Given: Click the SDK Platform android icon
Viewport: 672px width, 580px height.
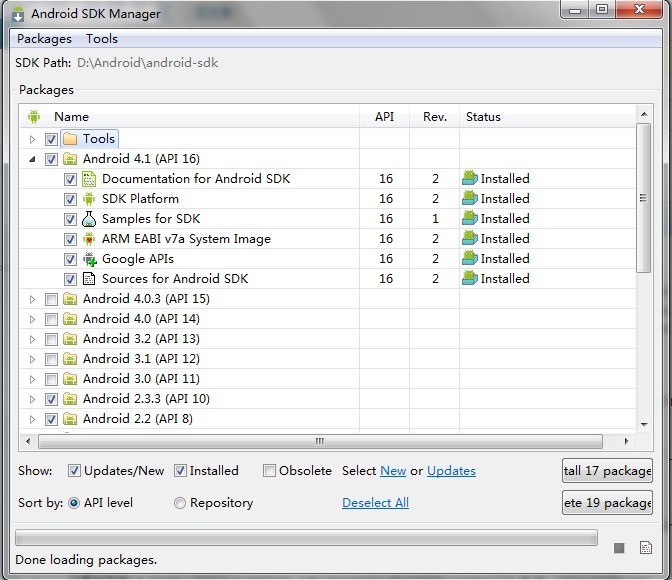Looking at the screenshot, I should [x=89, y=199].
